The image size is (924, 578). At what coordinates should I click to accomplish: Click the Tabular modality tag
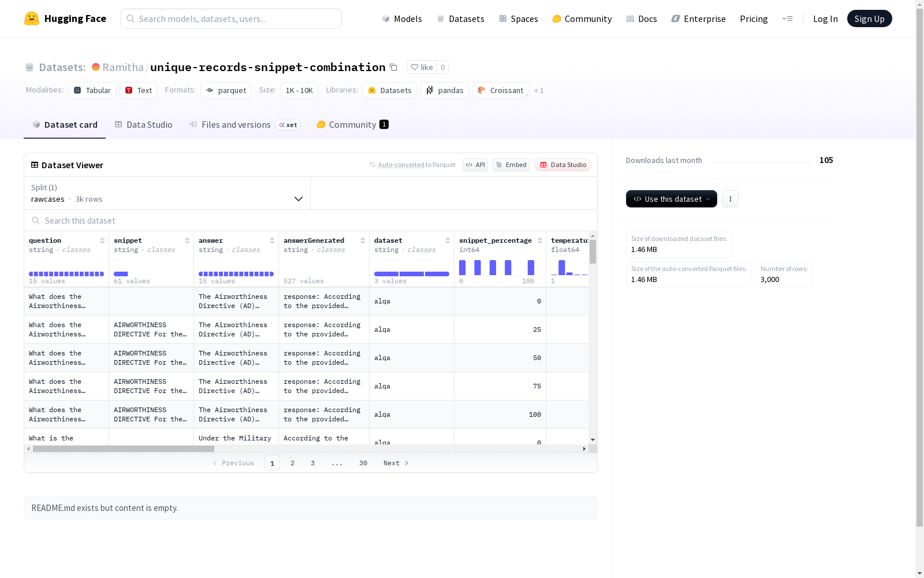pyautogui.click(x=92, y=90)
